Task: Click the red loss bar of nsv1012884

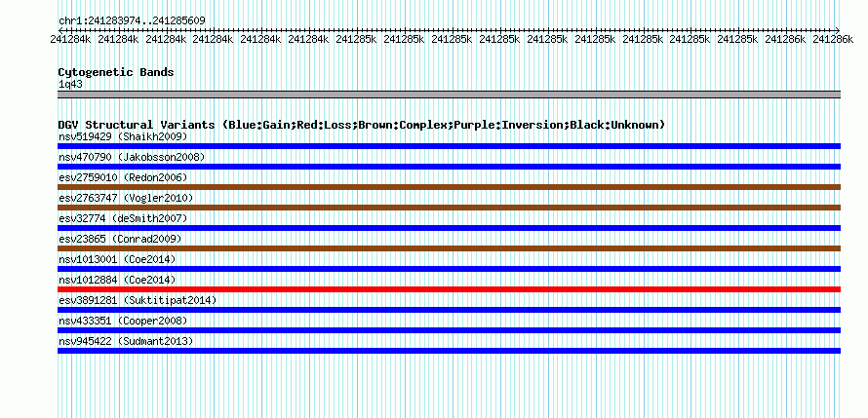Action: (x=449, y=289)
